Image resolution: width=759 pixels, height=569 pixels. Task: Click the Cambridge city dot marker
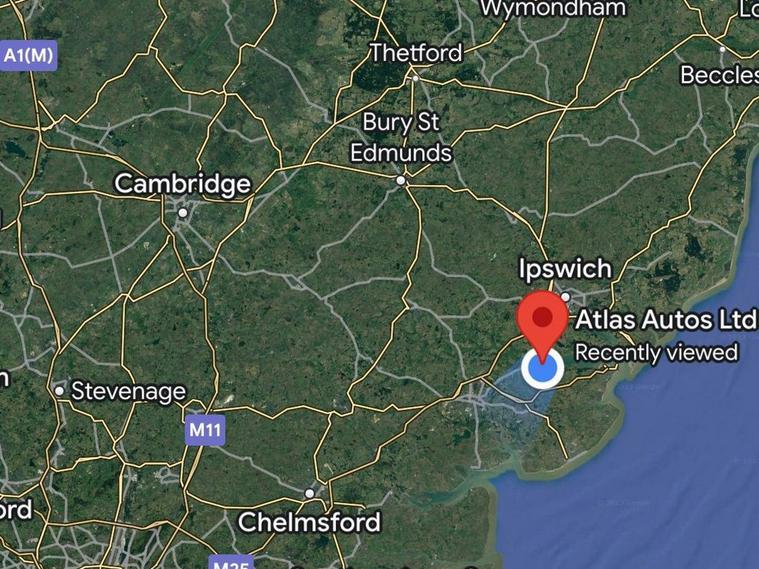(182, 213)
